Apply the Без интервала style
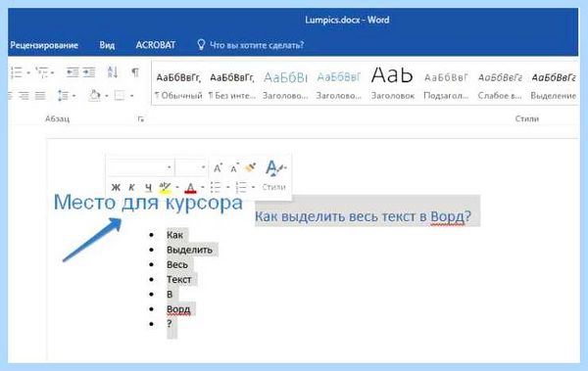The height and width of the screenshot is (371, 588). click(232, 85)
